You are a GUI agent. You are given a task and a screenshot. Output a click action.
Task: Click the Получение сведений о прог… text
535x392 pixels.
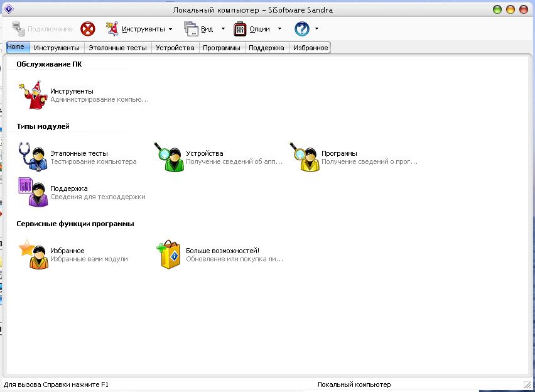(369, 162)
